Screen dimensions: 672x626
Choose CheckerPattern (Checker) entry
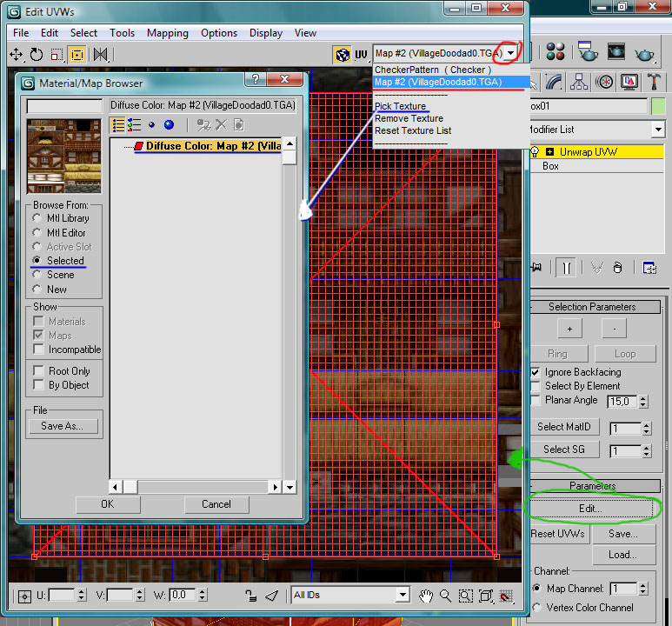pyautogui.click(x=433, y=70)
